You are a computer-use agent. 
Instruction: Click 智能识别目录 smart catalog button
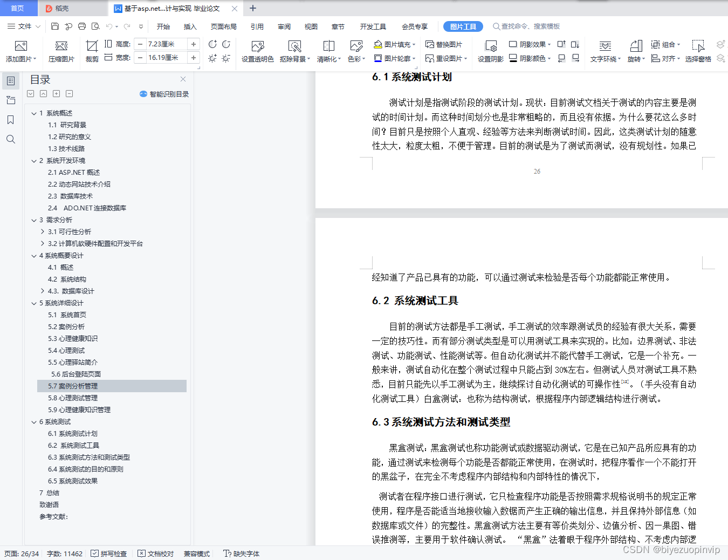tap(164, 93)
